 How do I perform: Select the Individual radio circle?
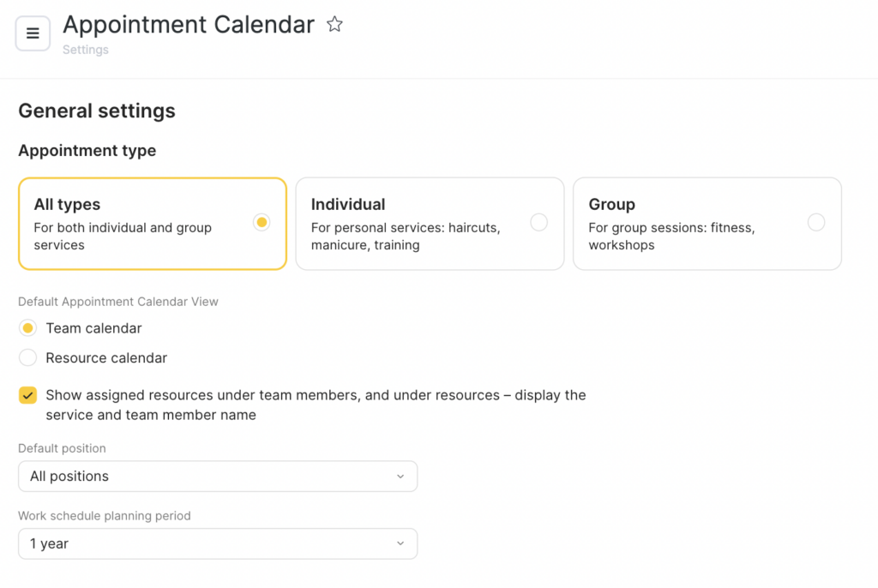tap(538, 223)
